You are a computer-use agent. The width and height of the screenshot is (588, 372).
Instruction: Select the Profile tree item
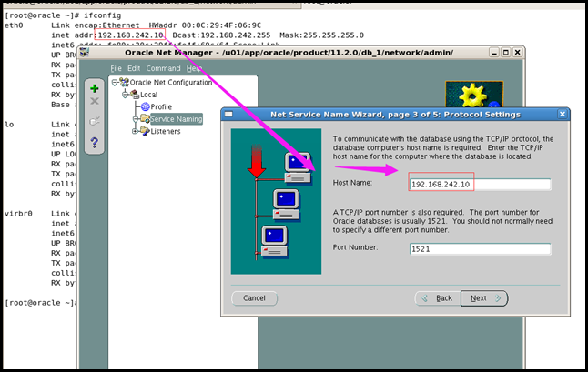pos(161,106)
